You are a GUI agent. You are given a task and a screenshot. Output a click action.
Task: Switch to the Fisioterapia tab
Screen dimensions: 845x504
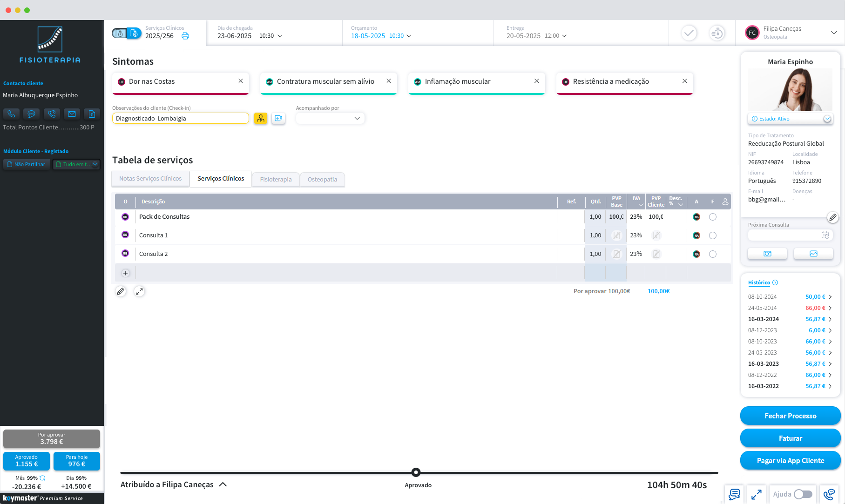click(x=276, y=180)
